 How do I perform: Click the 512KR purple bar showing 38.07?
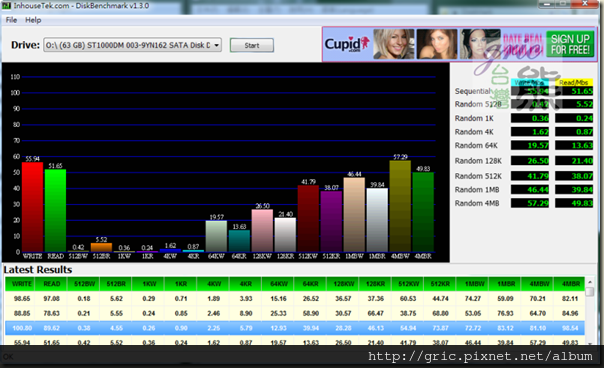pyautogui.click(x=331, y=222)
